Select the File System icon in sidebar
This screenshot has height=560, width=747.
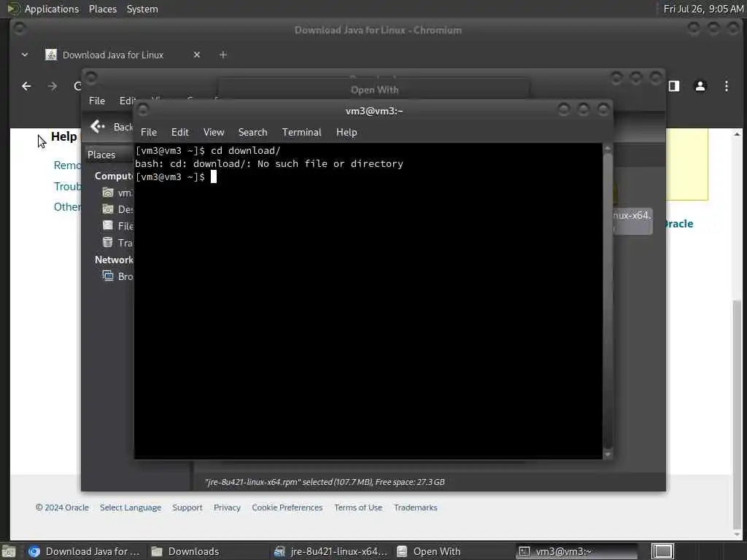click(x=108, y=226)
